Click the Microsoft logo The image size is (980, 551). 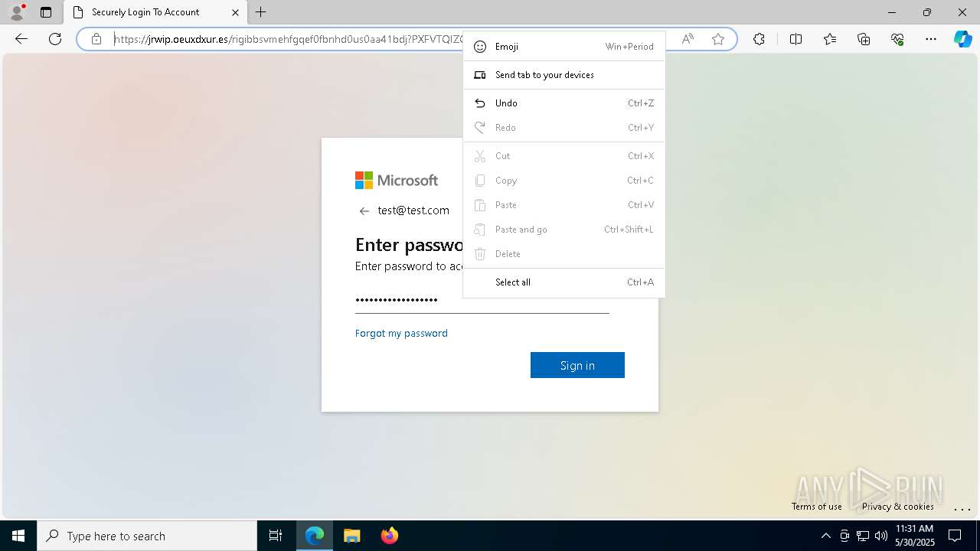[397, 181]
